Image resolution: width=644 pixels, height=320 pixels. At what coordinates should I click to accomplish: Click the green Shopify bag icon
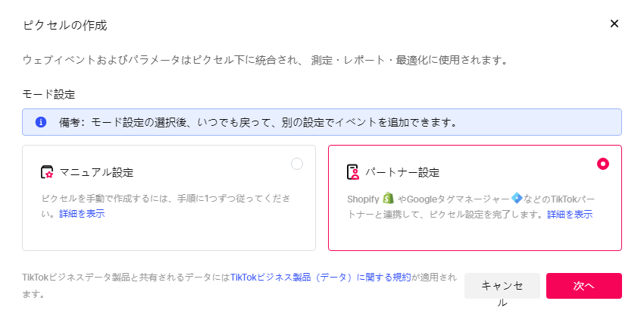(388, 198)
